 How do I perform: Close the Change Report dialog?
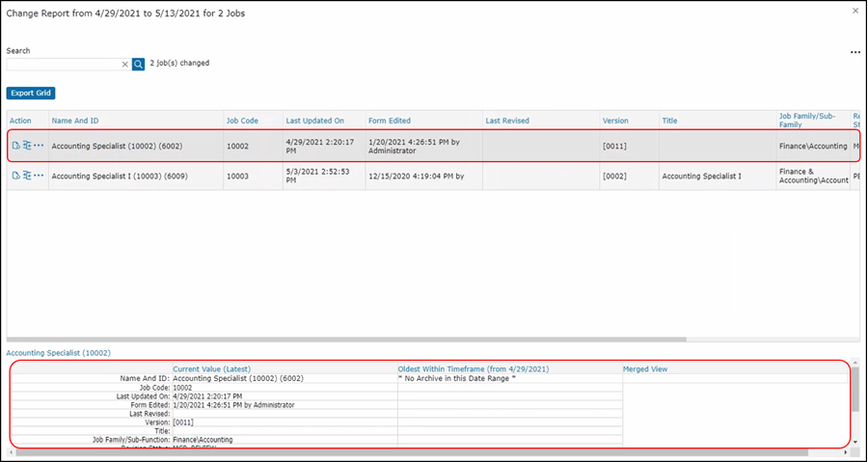point(854,11)
